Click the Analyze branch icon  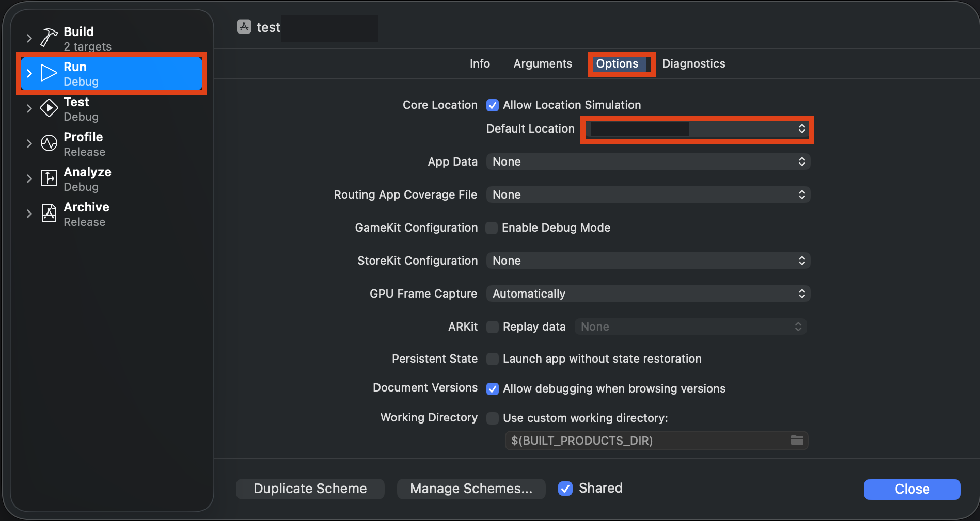click(49, 178)
